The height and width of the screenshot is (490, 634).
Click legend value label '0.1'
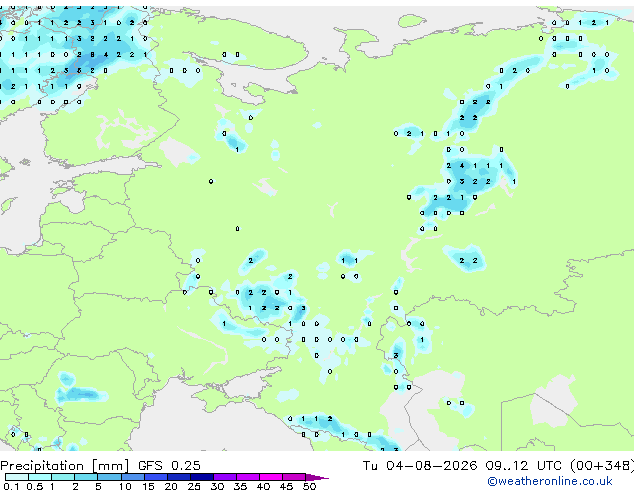(x=11, y=486)
